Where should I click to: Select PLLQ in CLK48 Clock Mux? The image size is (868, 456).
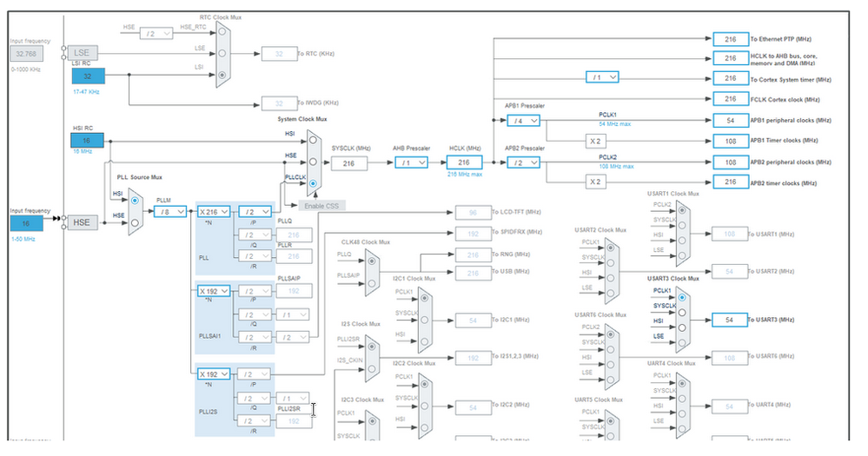click(x=372, y=261)
